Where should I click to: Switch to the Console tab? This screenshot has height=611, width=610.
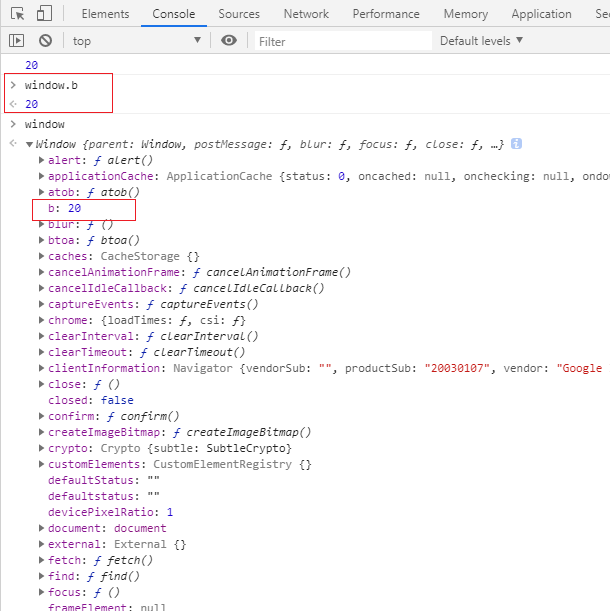[173, 14]
